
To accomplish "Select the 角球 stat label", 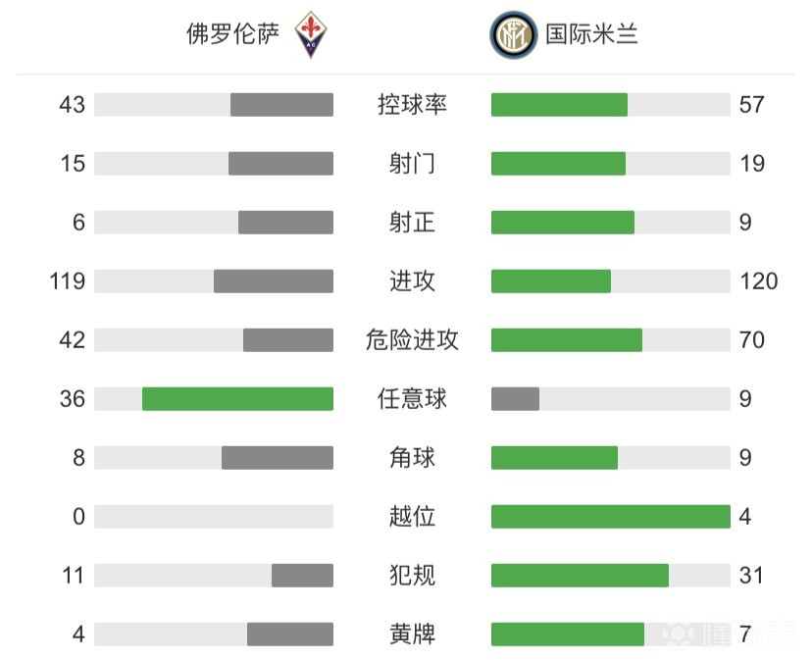I will click(x=412, y=458).
